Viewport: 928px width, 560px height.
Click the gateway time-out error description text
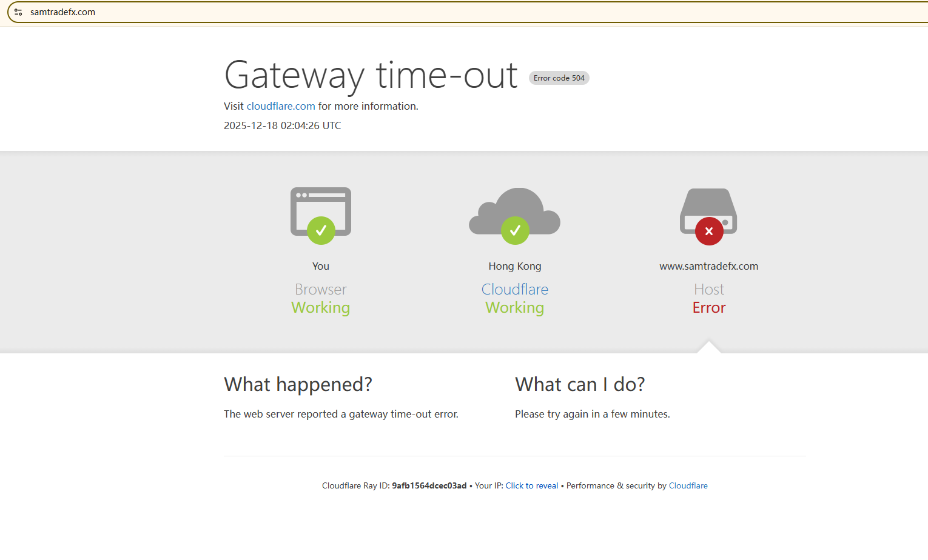point(341,414)
